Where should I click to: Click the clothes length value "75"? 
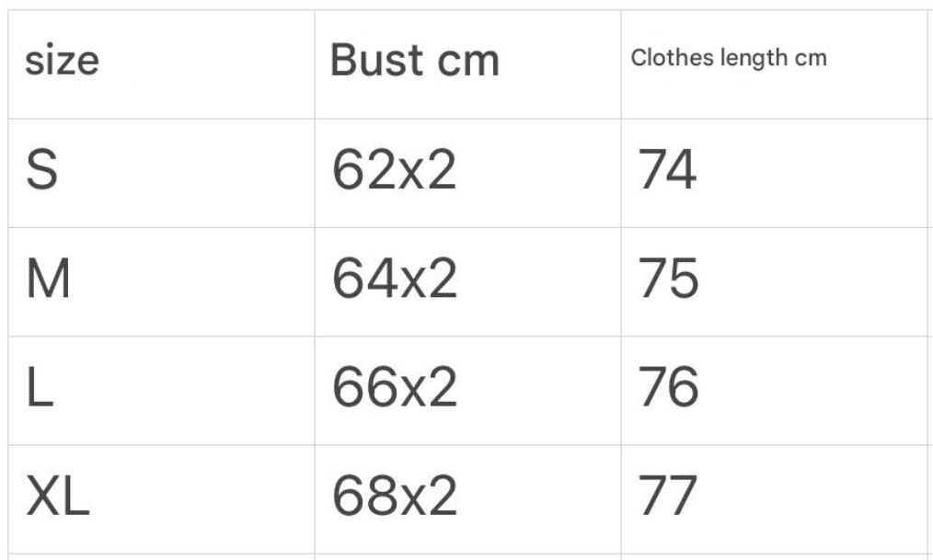[x=668, y=281]
